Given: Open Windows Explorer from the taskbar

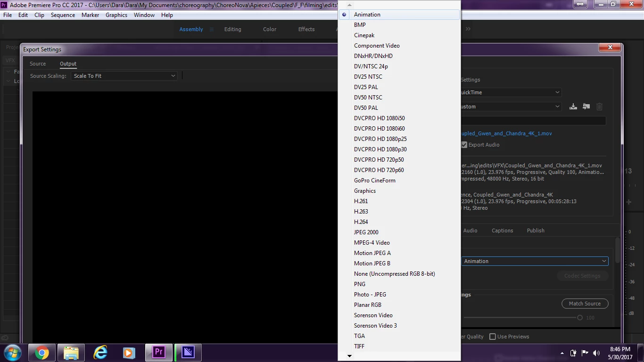Looking at the screenshot, I should 71,353.
